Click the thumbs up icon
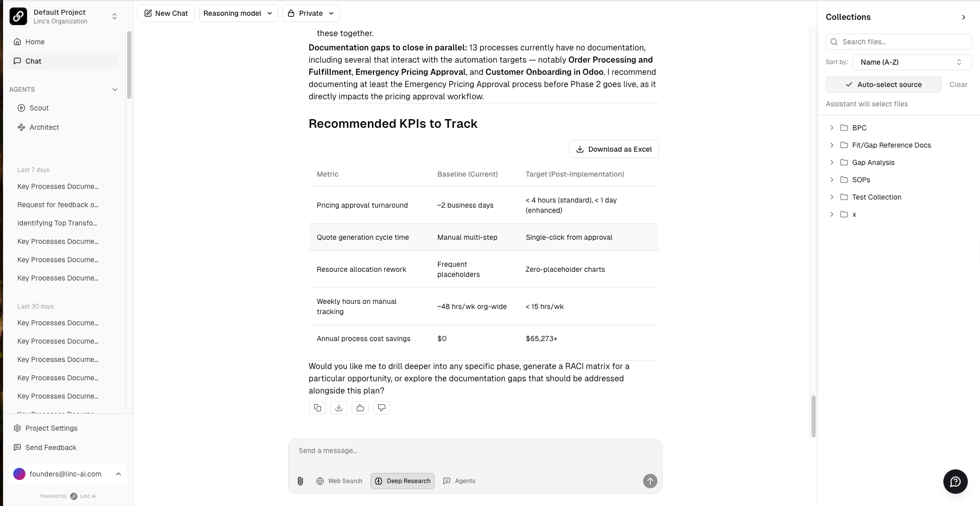Screen dimensions: 980x506 360,408
